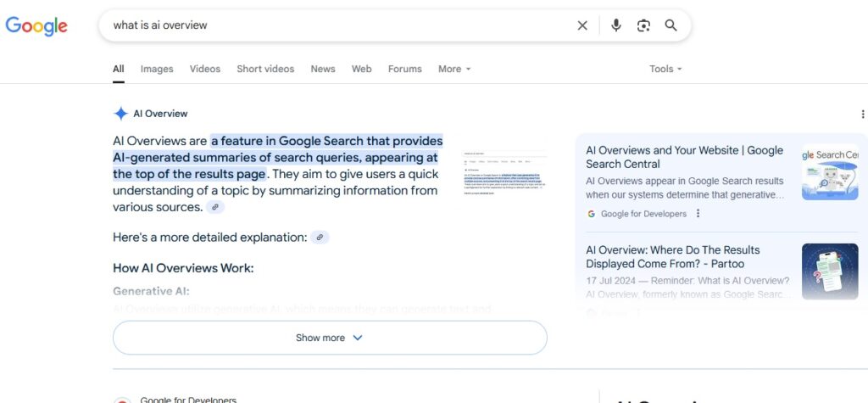868x403 pixels.
Task: Click the source link icon after 'various sources'
Action: click(x=215, y=207)
